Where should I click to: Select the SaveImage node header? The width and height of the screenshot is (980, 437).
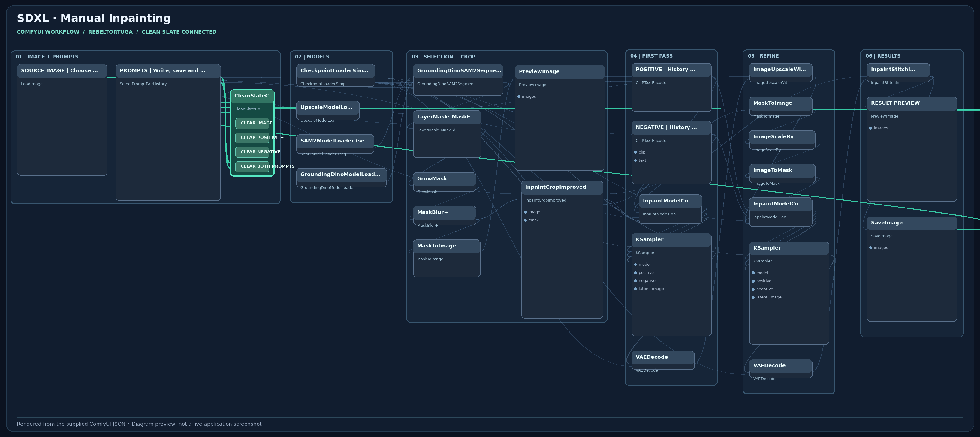912,223
